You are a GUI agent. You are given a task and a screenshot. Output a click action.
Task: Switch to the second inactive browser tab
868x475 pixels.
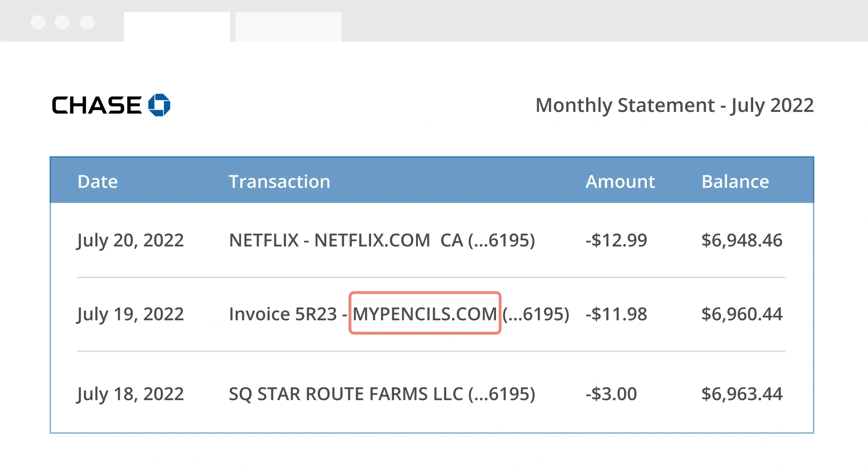tap(288, 27)
